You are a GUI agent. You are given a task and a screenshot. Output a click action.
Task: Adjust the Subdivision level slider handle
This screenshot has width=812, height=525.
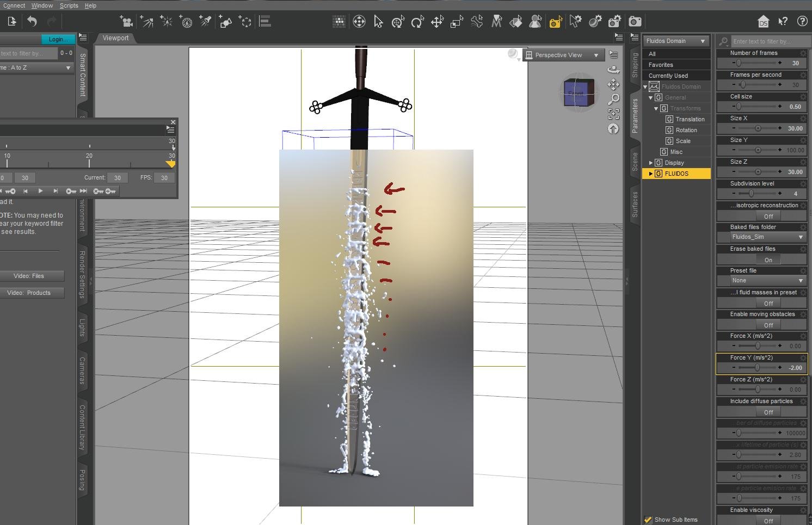click(752, 194)
